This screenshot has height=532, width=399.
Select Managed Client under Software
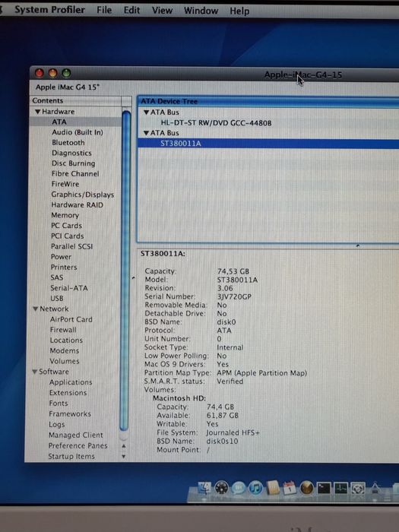(76, 435)
